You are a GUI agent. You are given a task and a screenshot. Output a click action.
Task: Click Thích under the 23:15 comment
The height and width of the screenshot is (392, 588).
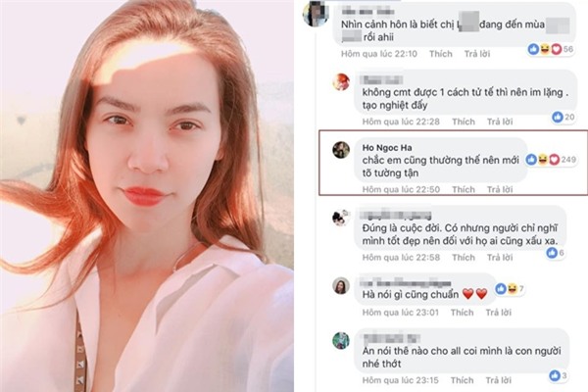coord(462,380)
